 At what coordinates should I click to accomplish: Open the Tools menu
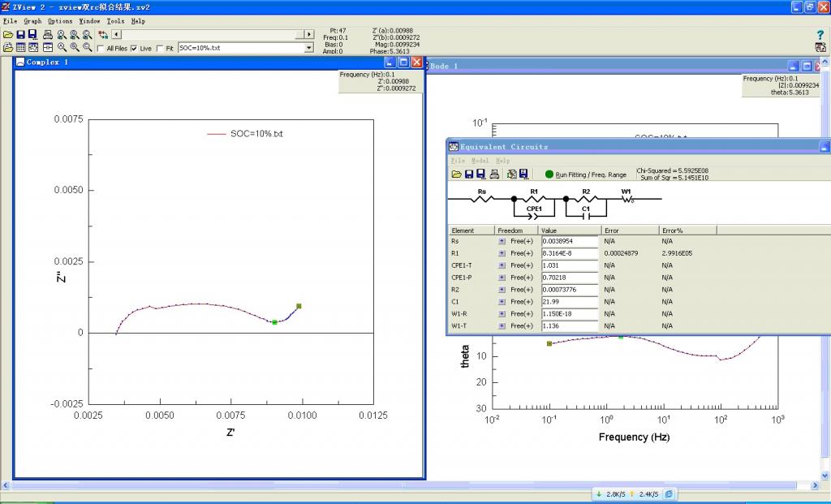tap(116, 21)
